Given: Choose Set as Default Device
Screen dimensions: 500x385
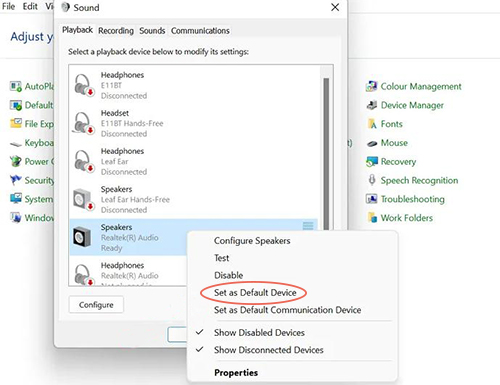Looking at the screenshot, I should [255, 293].
